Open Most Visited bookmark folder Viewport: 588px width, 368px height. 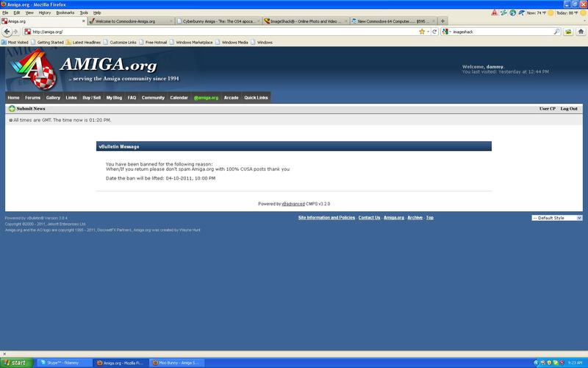15,43
